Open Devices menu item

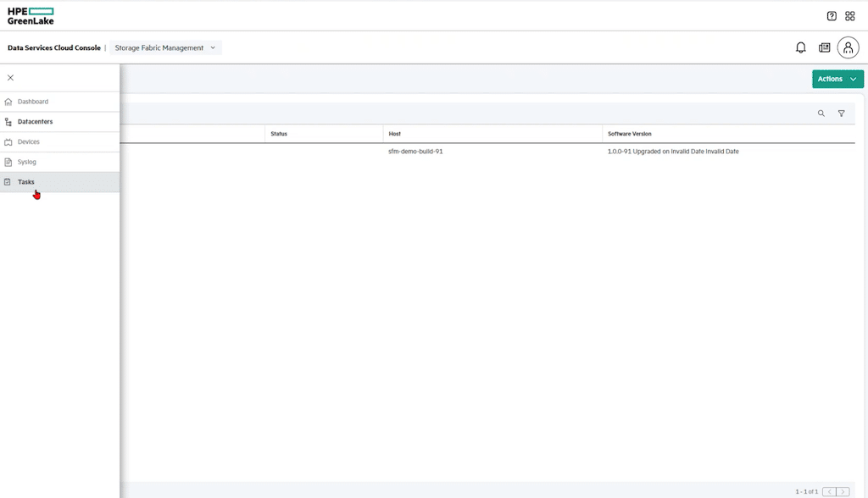tap(60, 142)
